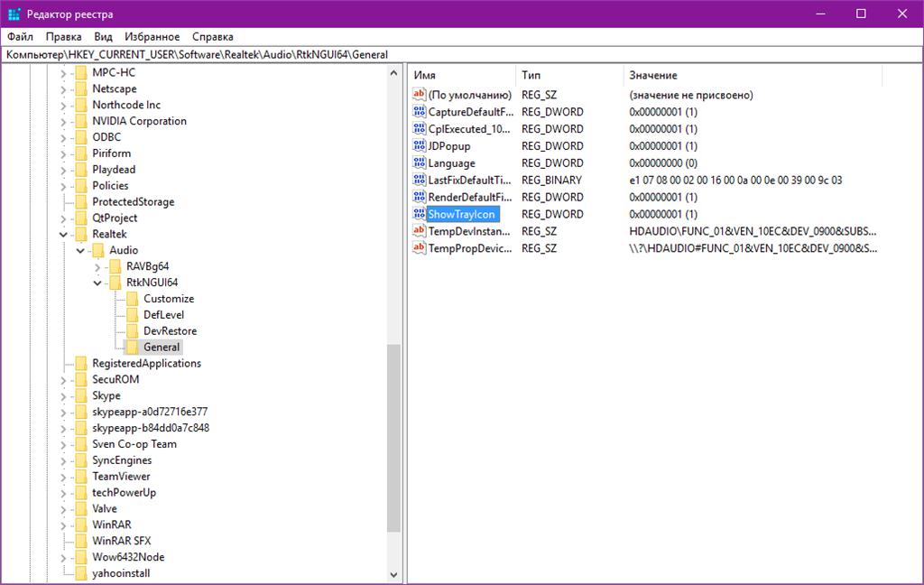
Task: Click the string icon of the default value
Action: pyautogui.click(x=419, y=95)
